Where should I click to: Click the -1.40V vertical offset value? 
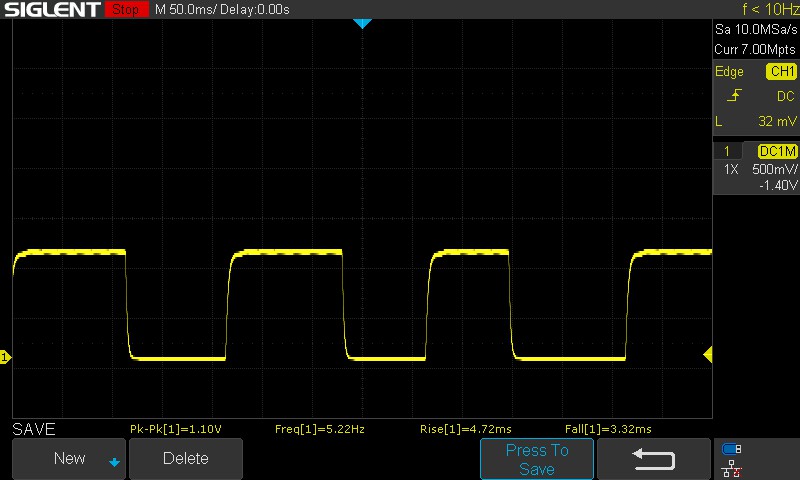pyautogui.click(x=778, y=185)
